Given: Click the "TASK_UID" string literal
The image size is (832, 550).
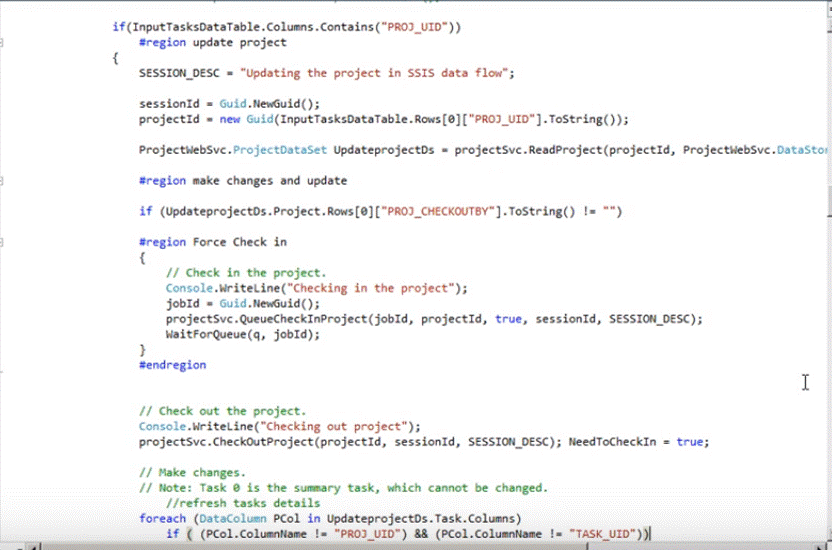Looking at the screenshot, I should tap(602, 535).
